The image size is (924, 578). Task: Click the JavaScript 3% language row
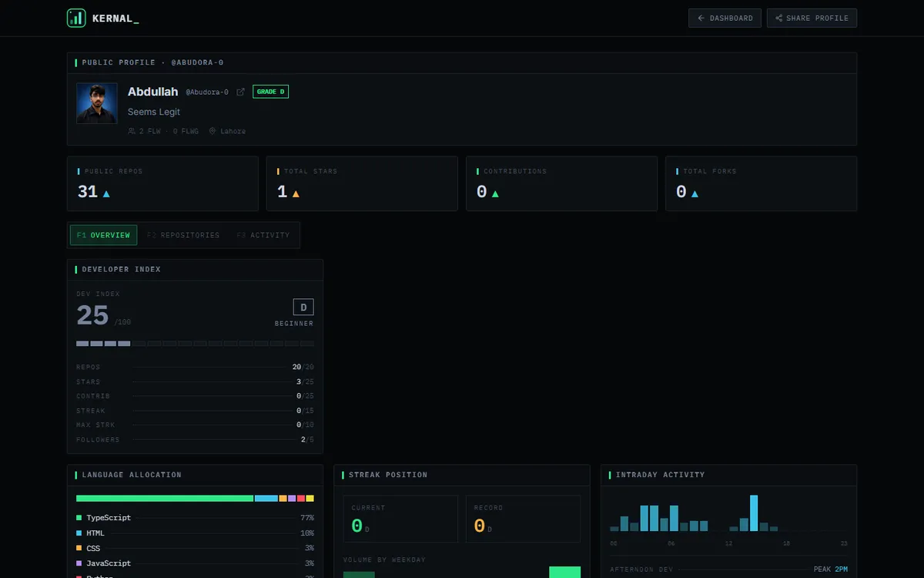coord(195,563)
